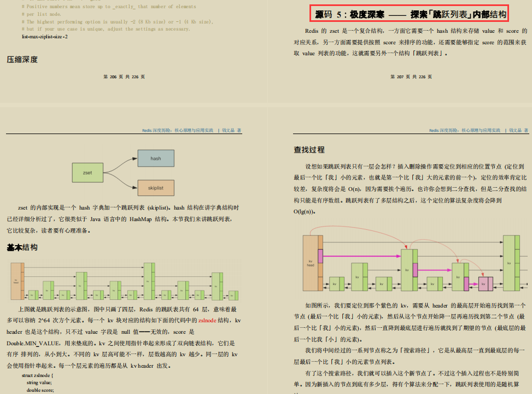Click the Double.MIN_VALUE text in paragraph

click(x=33, y=344)
